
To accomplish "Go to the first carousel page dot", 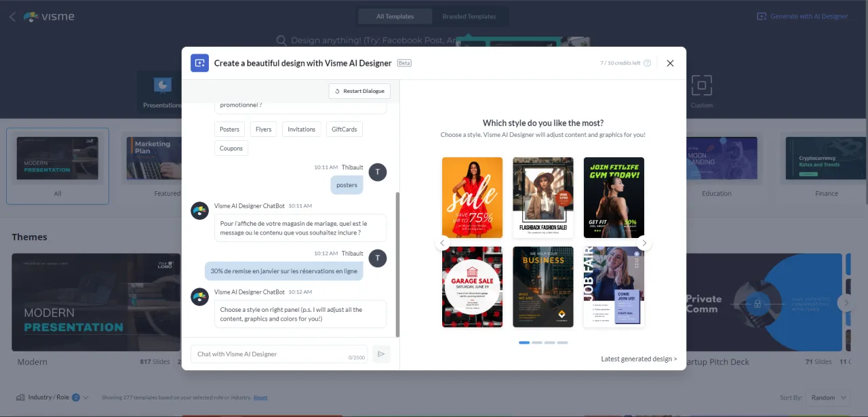I will (524, 342).
